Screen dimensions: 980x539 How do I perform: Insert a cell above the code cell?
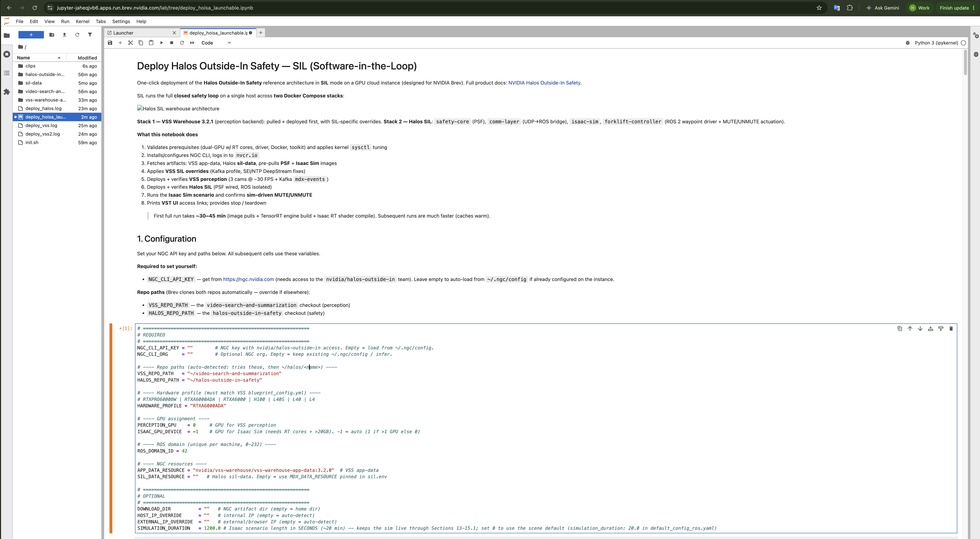(931, 329)
